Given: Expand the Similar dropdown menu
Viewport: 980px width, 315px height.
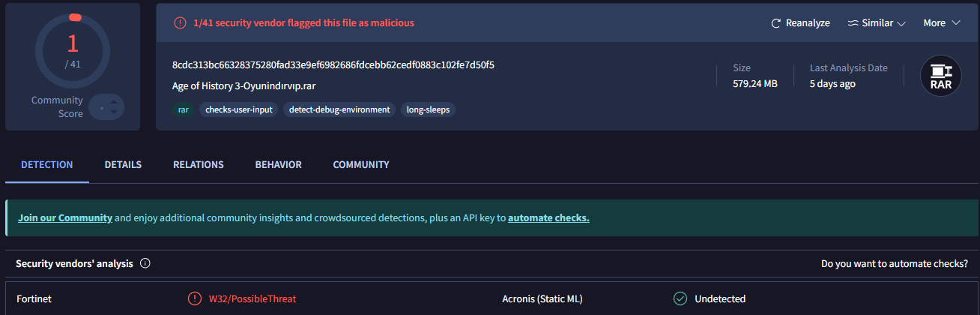Looking at the screenshot, I should tap(877, 23).
